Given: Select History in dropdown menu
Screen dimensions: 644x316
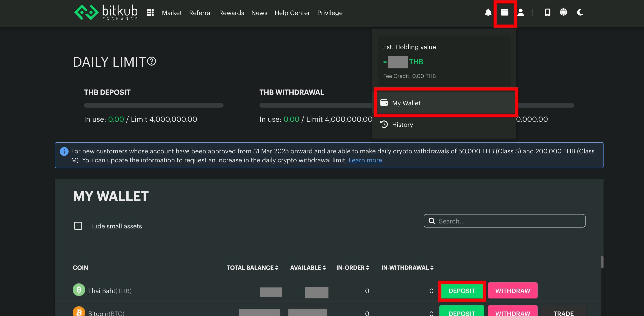Looking at the screenshot, I should click(x=402, y=125).
